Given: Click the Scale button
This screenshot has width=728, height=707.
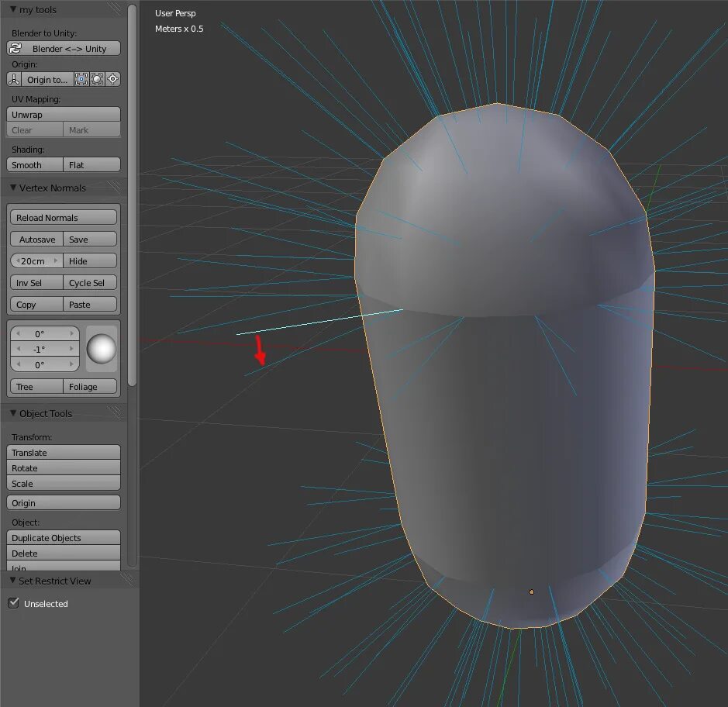Looking at the screenshot, I should pos(64,483).
